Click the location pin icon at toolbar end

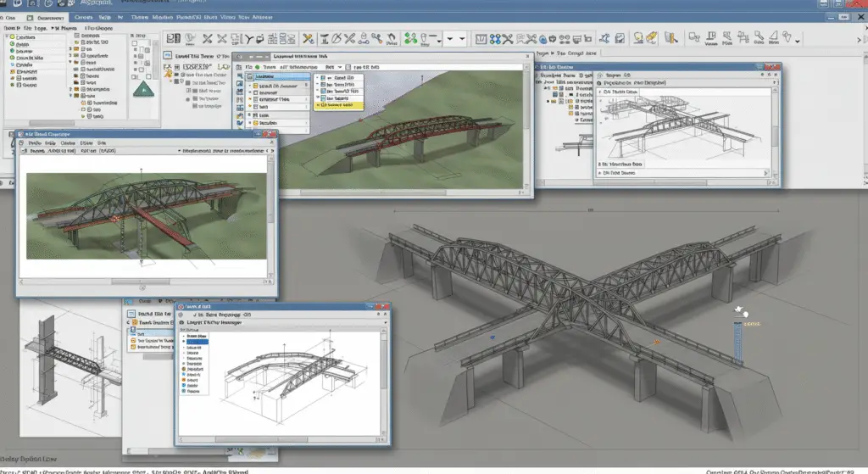pos(787,37)
